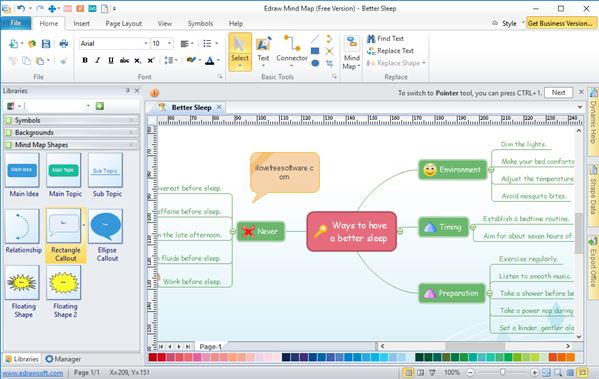Open the font color dropdown
Viewport: 599px width, 379px height.
pyautogui.click(x=212, y=60)
